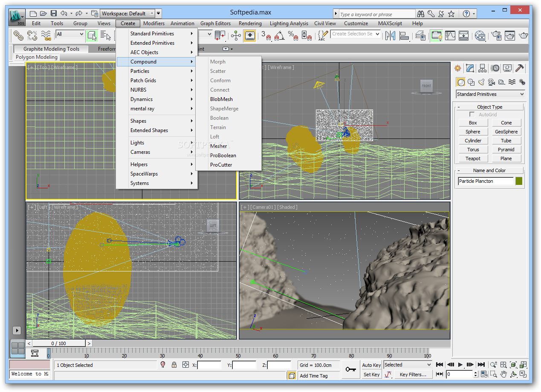Click the Mirror tool icon
The height and width of the screenshot is (392, 541).
pyautogui.click(x=390, y=35)
